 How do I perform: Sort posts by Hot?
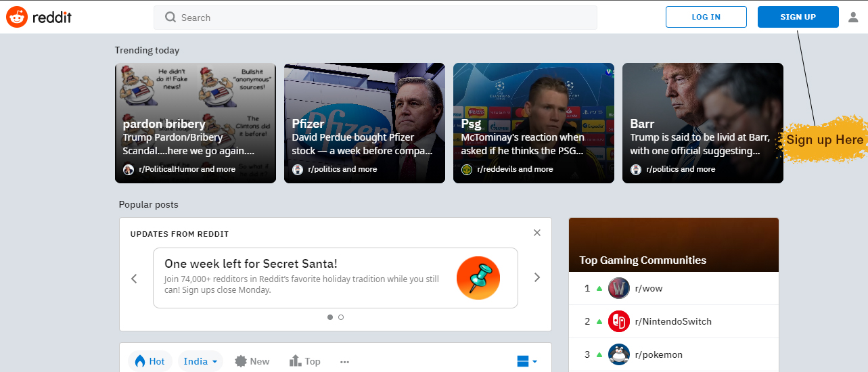(x=150, y=361)
